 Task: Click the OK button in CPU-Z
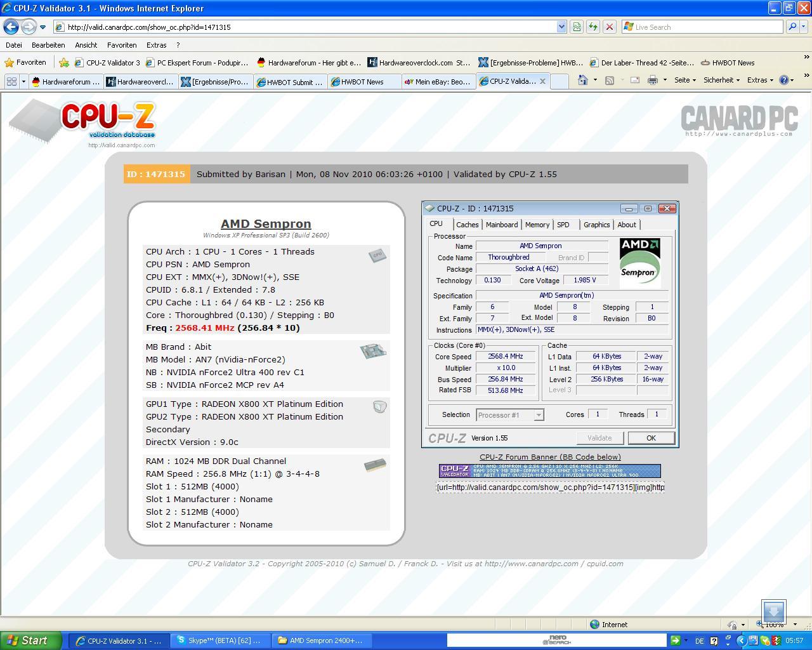pos(651,438)
